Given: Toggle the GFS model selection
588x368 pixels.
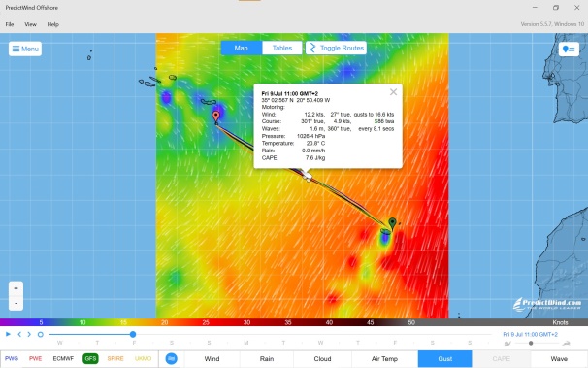Looking at the screenshot, I should (x=90, y=358).
